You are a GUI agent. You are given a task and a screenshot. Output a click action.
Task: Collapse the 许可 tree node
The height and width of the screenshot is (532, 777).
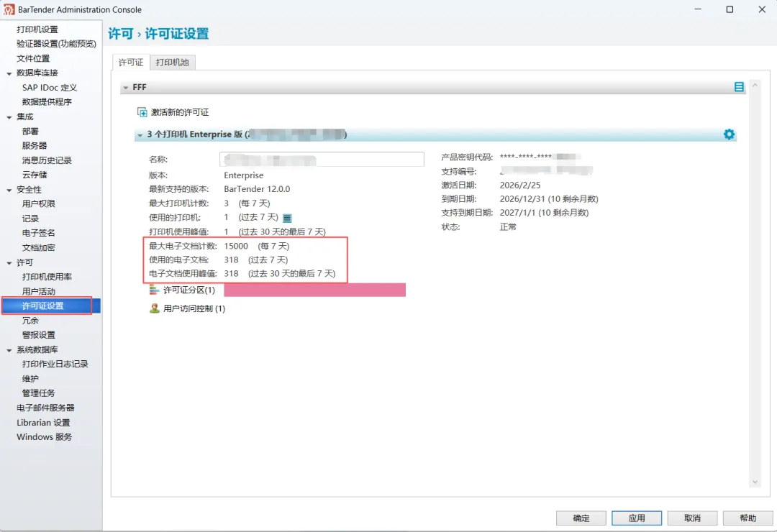click(9, 263)
